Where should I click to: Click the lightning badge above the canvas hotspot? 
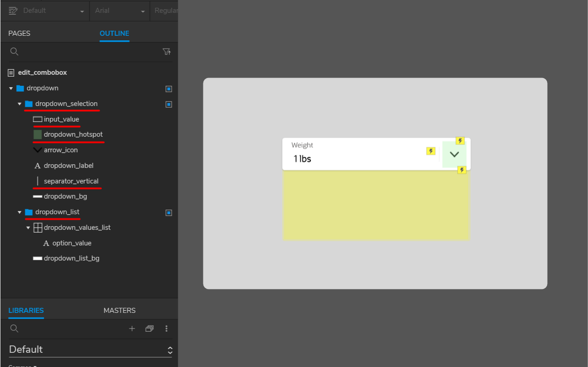coord(460,141)
